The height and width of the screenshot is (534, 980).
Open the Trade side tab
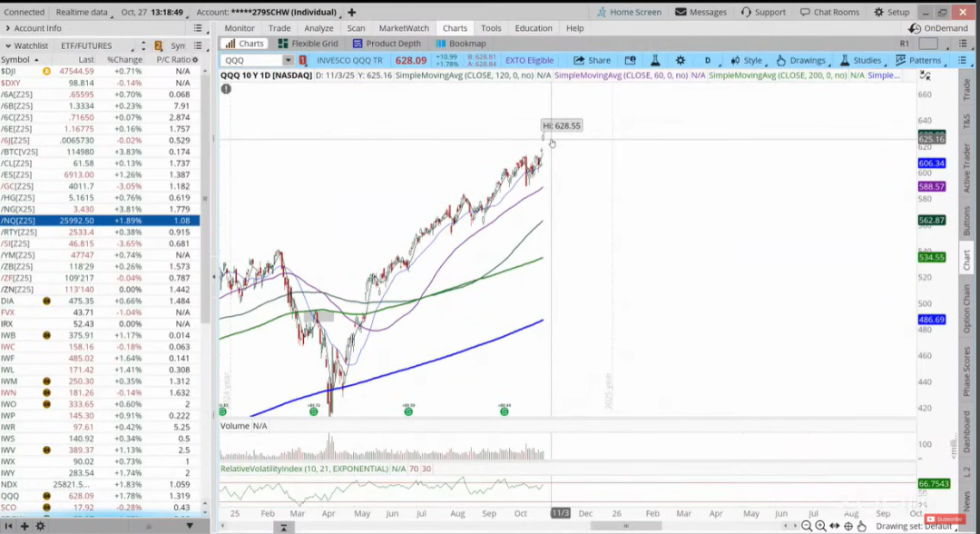(967, 89)
